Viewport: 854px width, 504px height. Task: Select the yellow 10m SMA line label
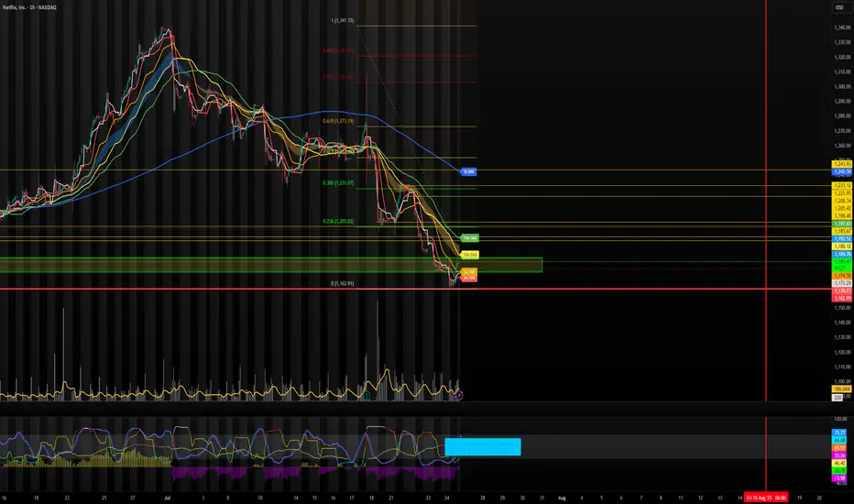point(469,255)
